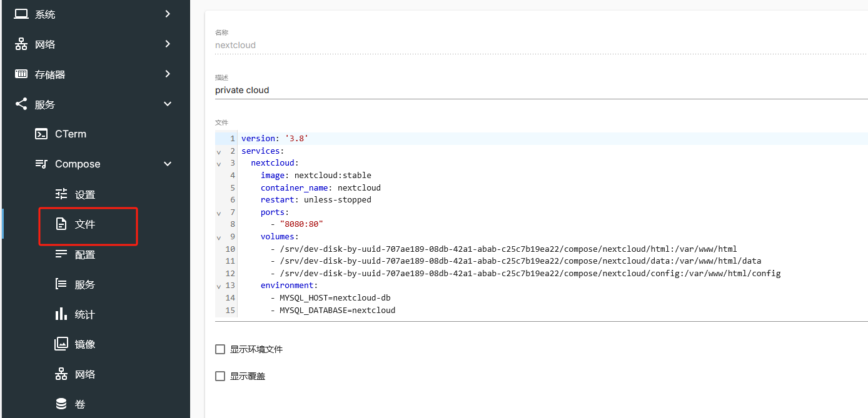Screen dimensions: 868x418
Task: Select the 文件 menu entry
Action: coord(96,224)
